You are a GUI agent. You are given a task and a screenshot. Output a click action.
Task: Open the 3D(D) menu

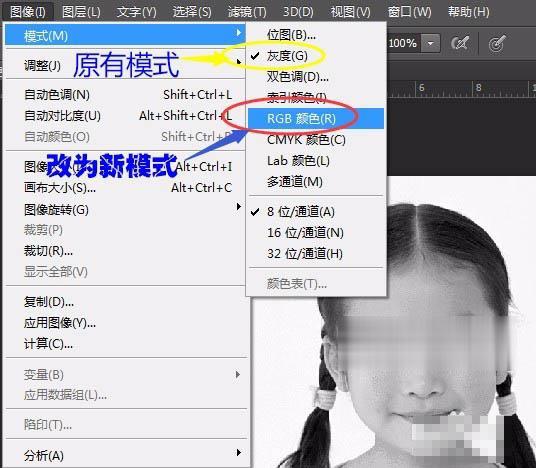(298, 12)
